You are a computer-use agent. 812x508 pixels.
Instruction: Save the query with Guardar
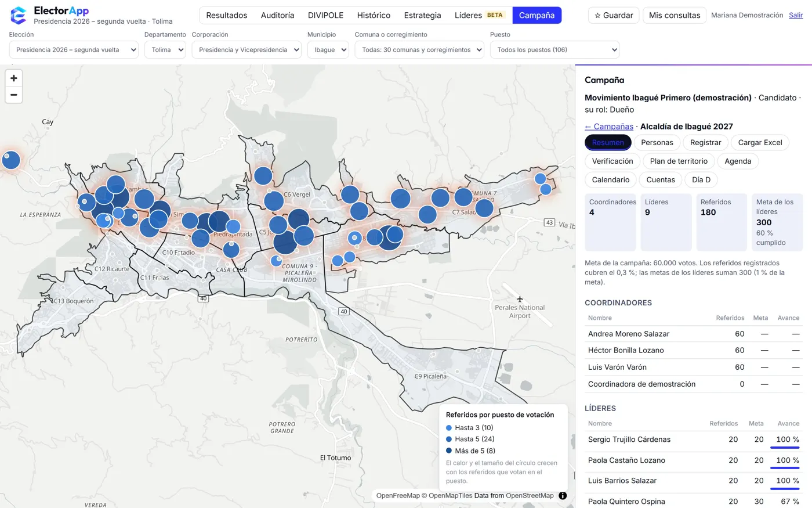pyautogui.click(x=614, y=15)
